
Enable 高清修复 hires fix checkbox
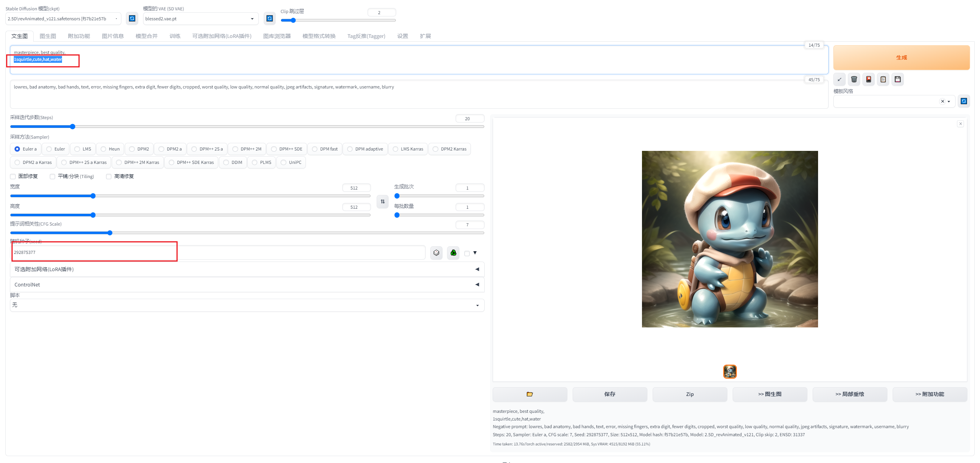109,177
